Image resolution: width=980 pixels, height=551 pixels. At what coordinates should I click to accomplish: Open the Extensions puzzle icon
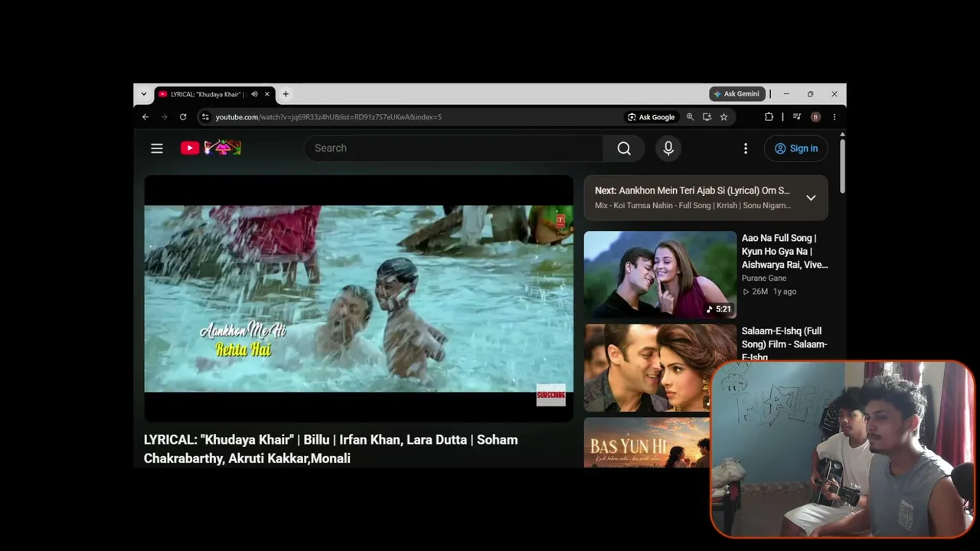click(769, 117)
